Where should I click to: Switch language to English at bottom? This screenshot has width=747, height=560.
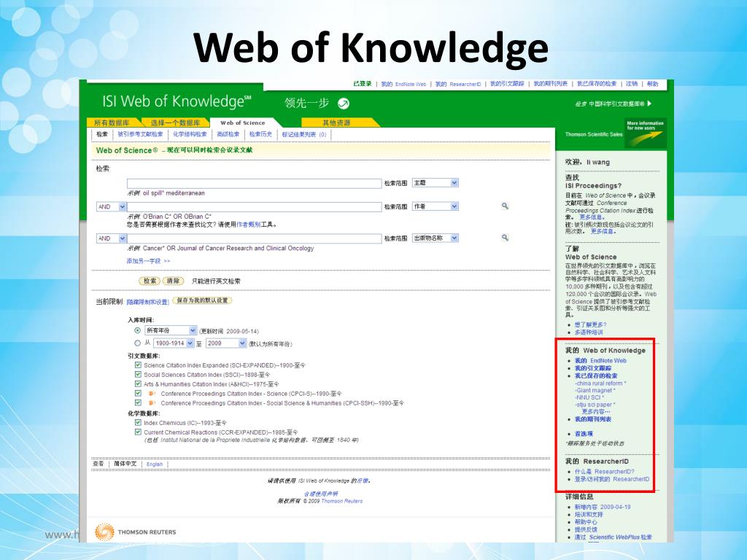pyautogui.click(x=155, y=464)
